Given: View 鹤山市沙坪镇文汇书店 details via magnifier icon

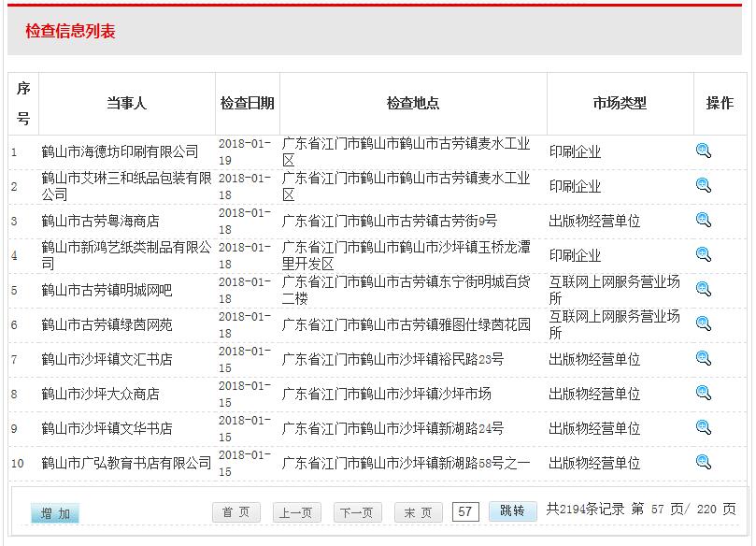Looking at the screenshot, I should pyautogui.click(x=704, y=358).
